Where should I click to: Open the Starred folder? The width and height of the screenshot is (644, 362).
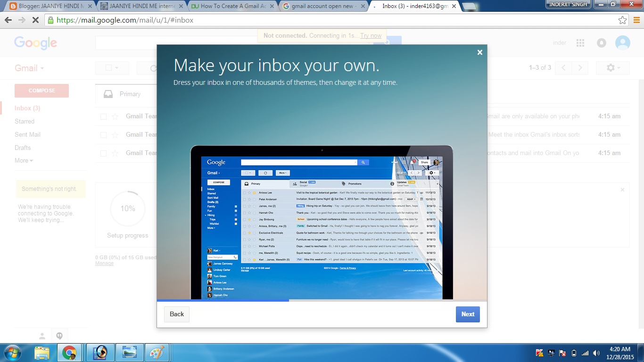[25, 121]
